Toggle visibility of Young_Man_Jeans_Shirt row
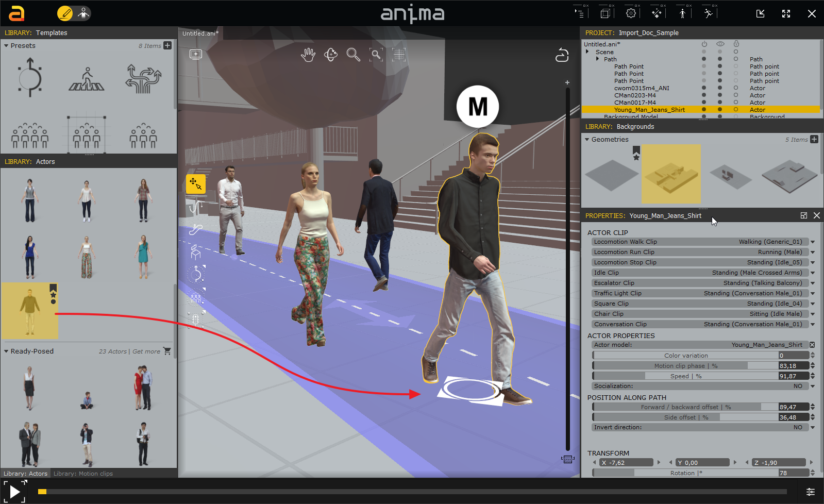Image resolution: width=824 pixels, height=504 pixels. click(720, 110)
